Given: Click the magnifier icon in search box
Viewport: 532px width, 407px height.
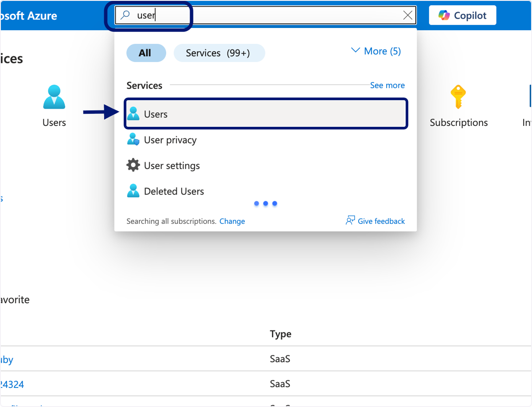Looking at the screenshot, I should 125,16.
